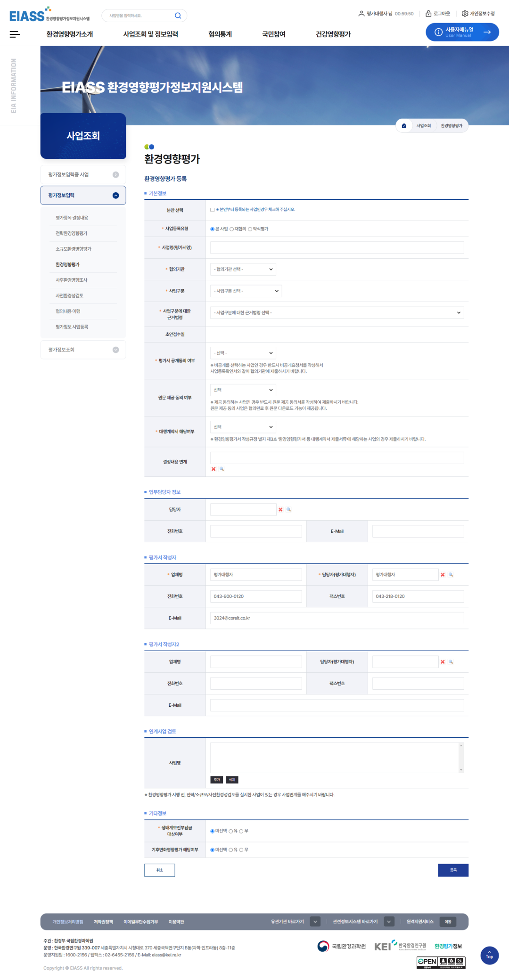509x980 pixels.
Task: Click the 등록 submit button
Action: tap(453, 870)
